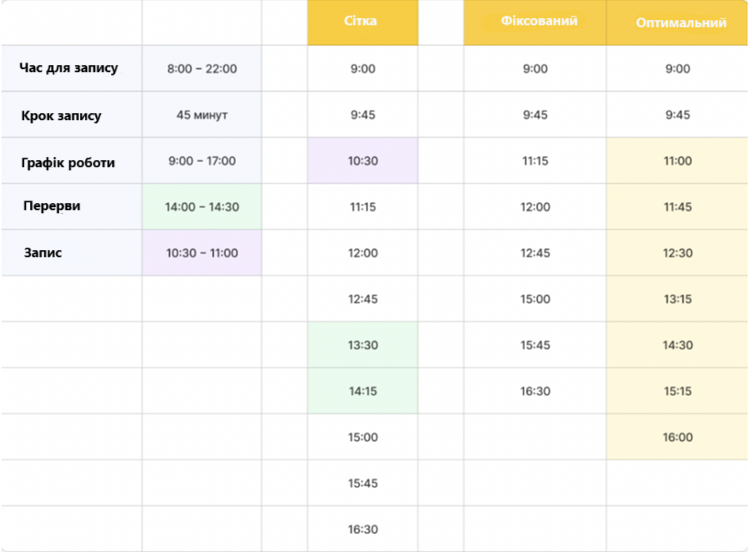Screen dimensions: 750x552
Task: Edit the 8:00 – 22:00 value cell
Action: pos(202,69)
